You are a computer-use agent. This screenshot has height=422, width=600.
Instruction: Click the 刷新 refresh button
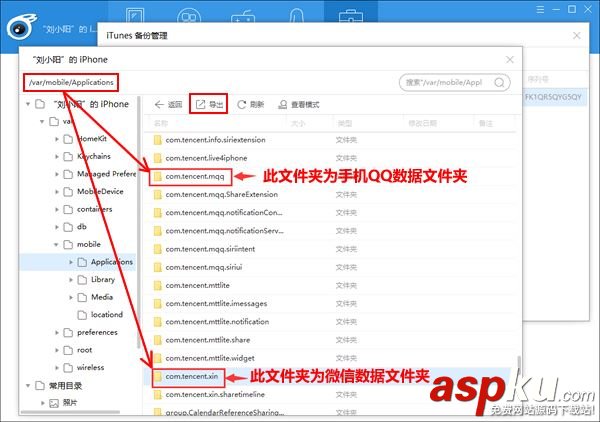pyautogui.click(x=251, y=104)
